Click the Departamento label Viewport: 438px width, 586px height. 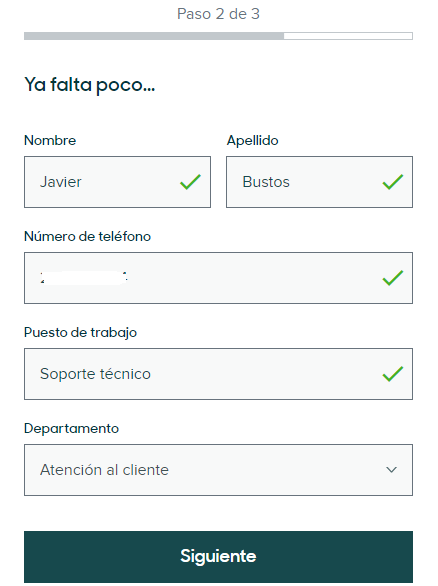[71, 429]
